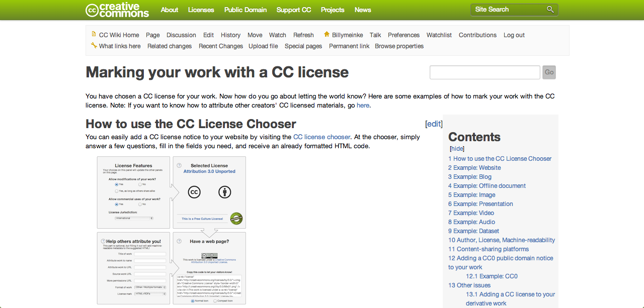Watch this page
The image size is (644, 308).
pos(277,35)
